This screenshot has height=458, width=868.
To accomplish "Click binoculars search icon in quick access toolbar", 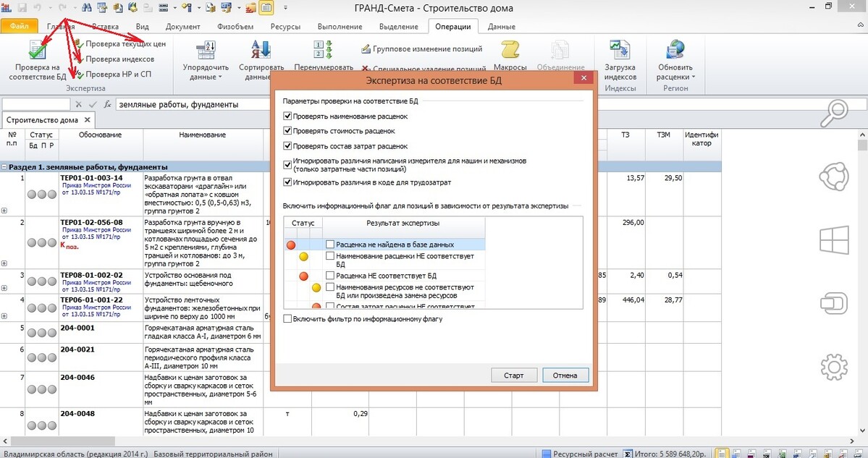I will click(x=87, y=8).
